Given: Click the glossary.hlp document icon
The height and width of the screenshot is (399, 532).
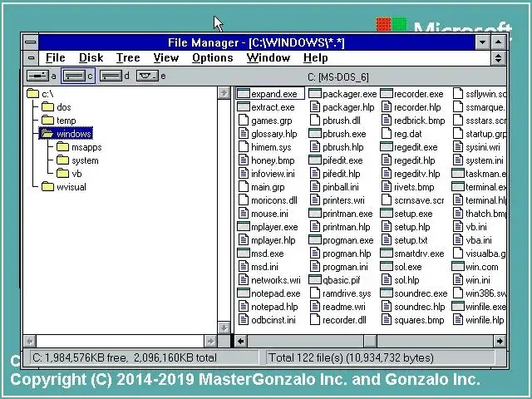Looking at the screenshot, I should (244, 134).
